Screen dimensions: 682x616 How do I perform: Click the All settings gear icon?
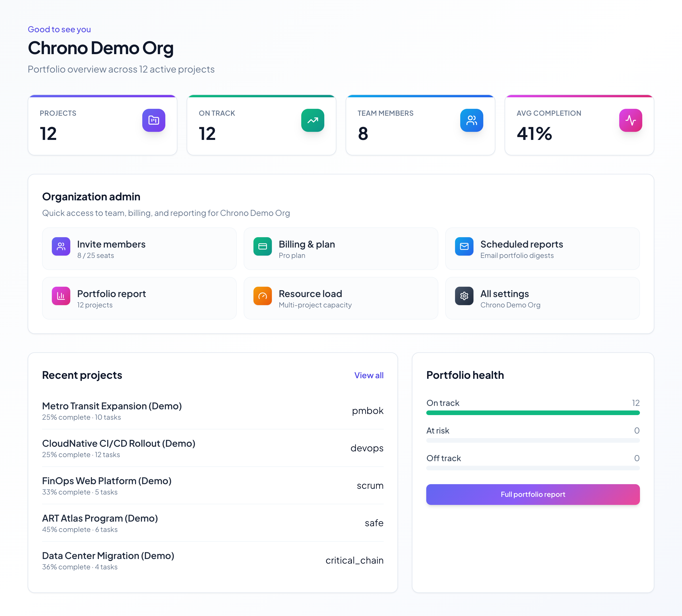(464, 296)
